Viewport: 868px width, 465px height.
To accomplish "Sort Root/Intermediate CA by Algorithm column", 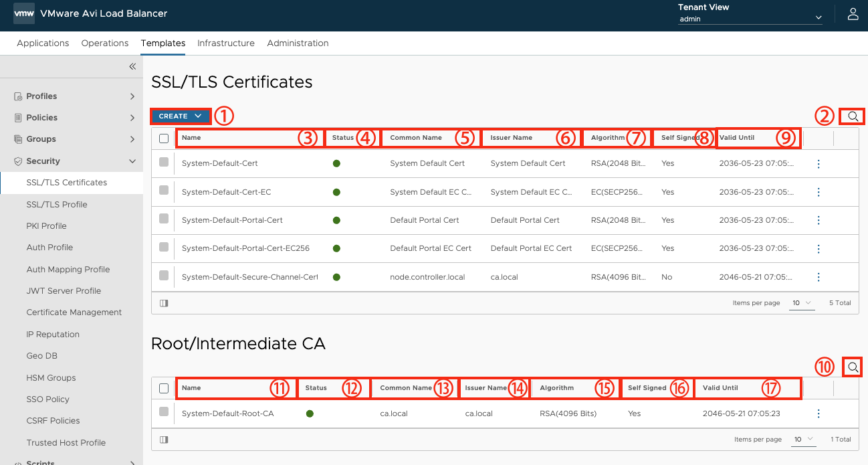I will click(x=556, y=388).
